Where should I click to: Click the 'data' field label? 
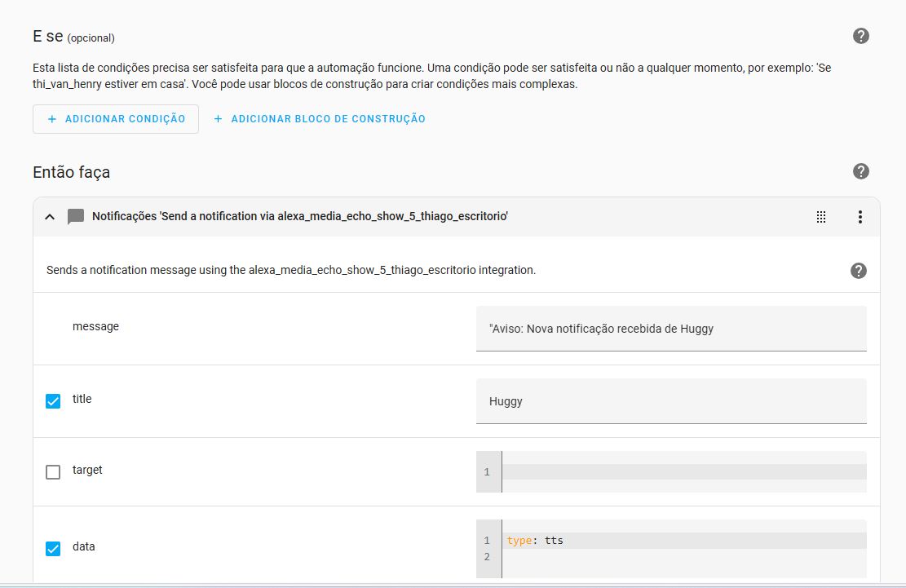pyautogui.click(x=83, y=546)
